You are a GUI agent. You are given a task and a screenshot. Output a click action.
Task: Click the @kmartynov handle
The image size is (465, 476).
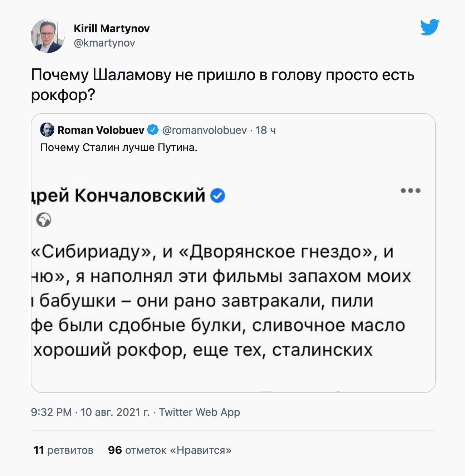pyautogui.click(x=104, y=43)
